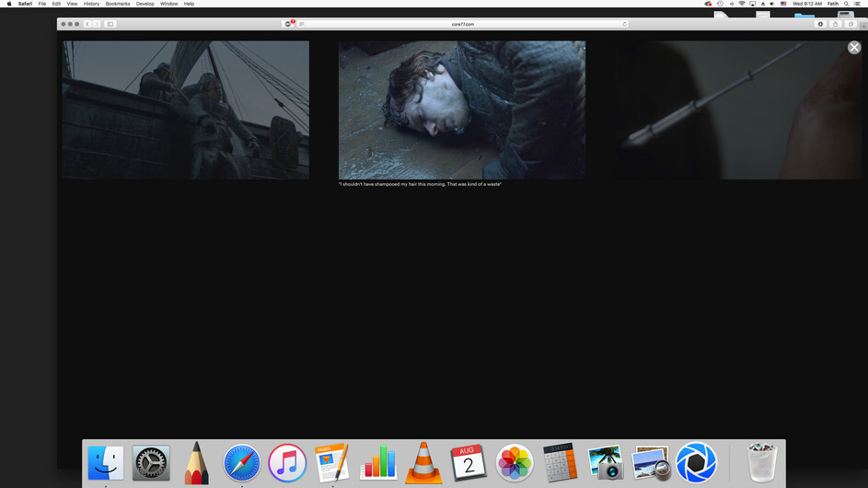This screenshot has height=488, width=868.
Task: Click the Wed 9:12 AM clock
Action: 807,4
